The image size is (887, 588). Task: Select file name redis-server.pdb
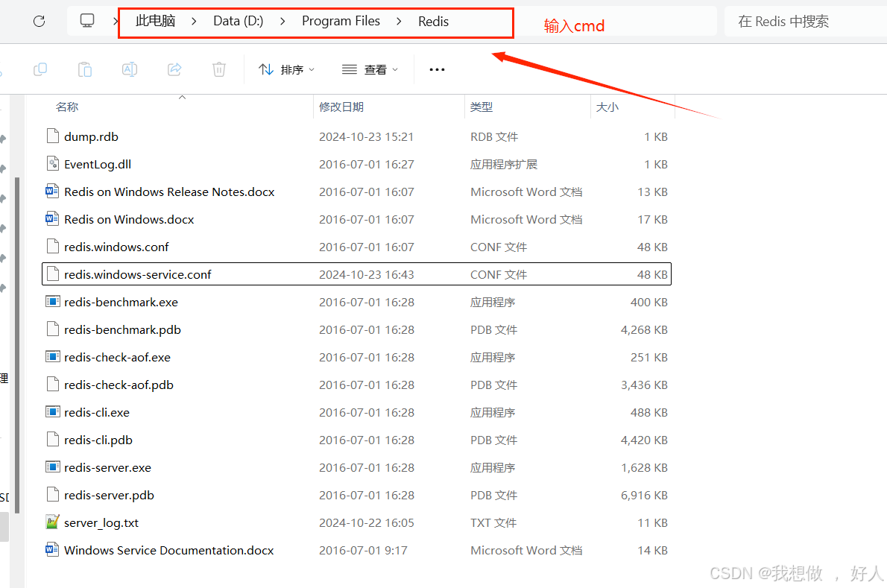[x=109, y=496]
